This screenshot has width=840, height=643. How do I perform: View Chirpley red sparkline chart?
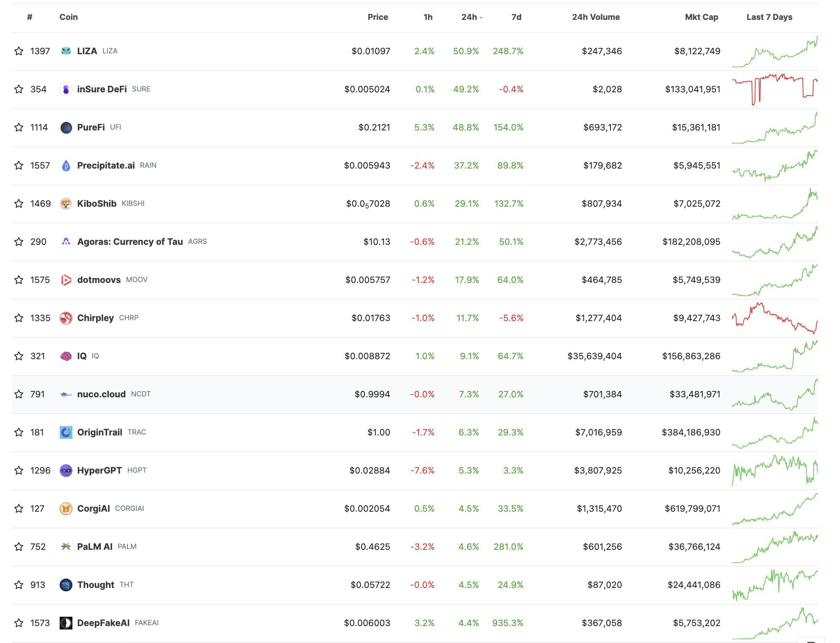pos(775,318)
